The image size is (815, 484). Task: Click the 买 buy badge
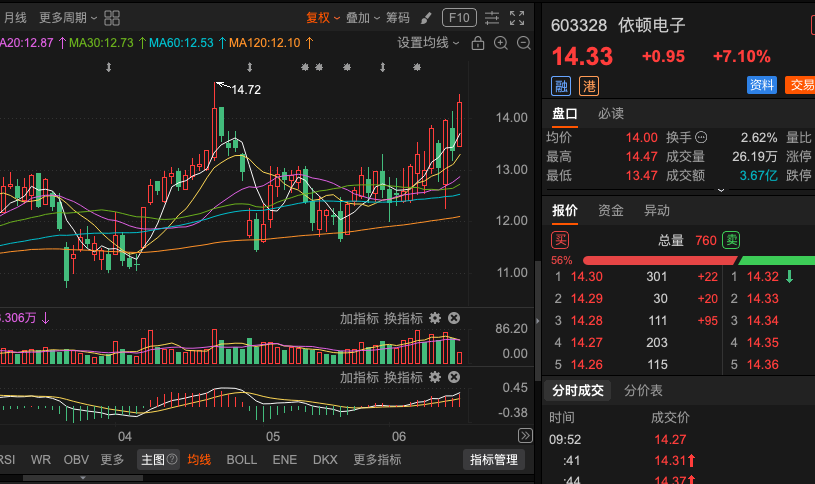coord(560,240)
